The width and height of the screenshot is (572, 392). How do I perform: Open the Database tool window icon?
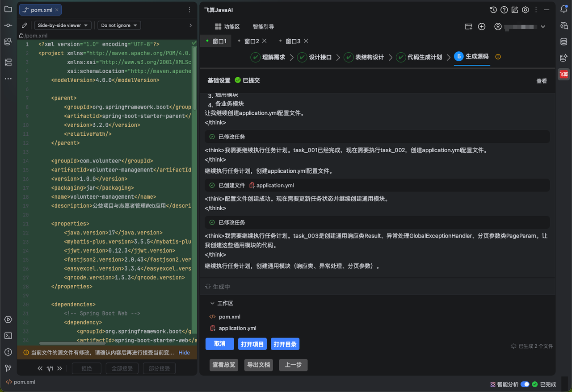click(564, 42)
